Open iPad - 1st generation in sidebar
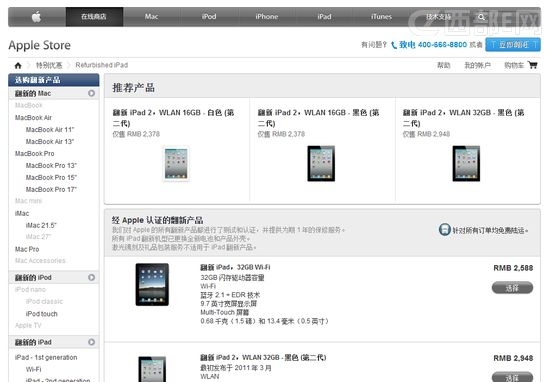This screenshot has height=382, width=550. (46, 357)
